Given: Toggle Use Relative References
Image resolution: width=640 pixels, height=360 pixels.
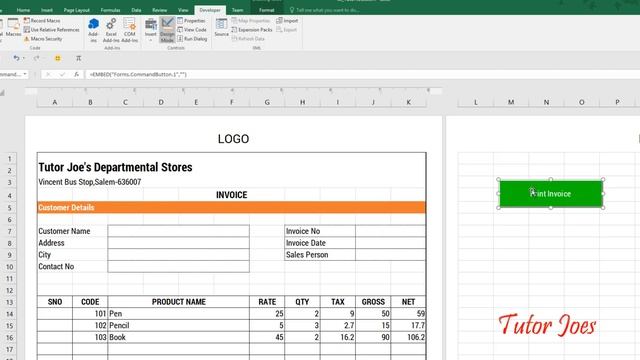Looking at the screenshot, I should pyautogui.click(x=51, y=30).
